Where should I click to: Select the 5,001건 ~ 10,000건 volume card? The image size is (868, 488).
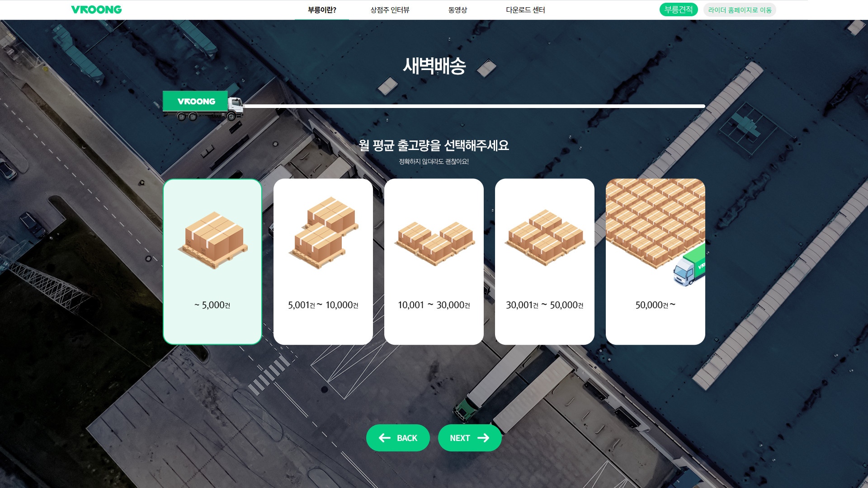tap(323, 262)
